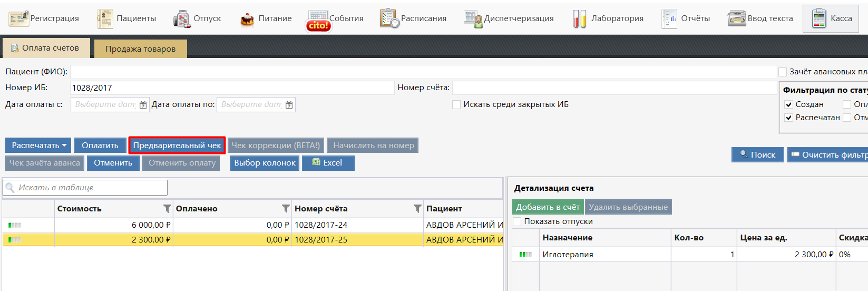Viewport: 868px width, 291px height.
Task: Open the Регистрация module icon
Action: [19, 18]
